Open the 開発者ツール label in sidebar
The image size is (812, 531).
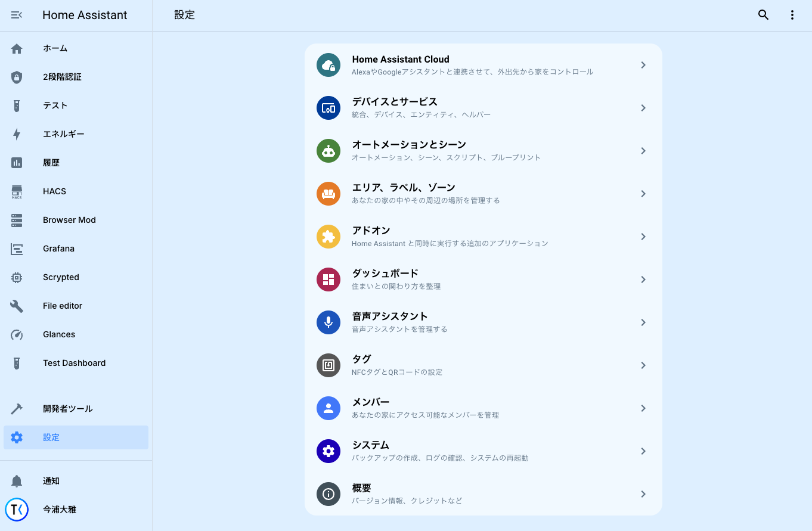(x=68, y=409)
